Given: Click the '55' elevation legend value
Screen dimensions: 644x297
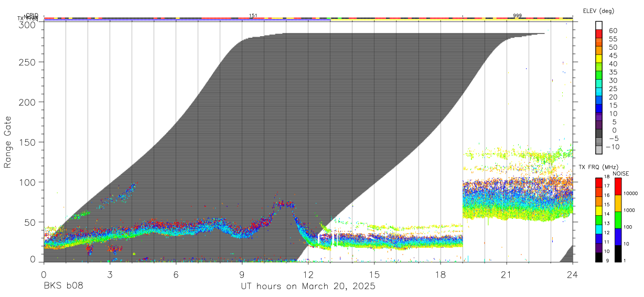Looking at the screenshot, I should click(613, 39).
